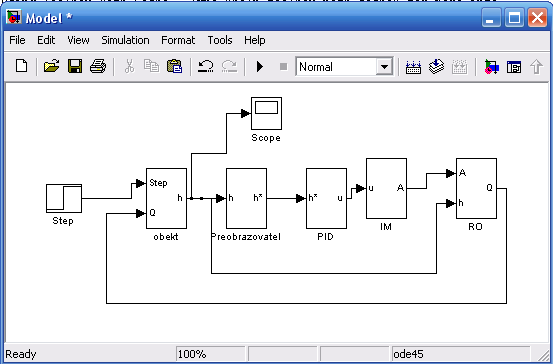
Task: Start simulation with the play button
Action: [x=260, y=66]
